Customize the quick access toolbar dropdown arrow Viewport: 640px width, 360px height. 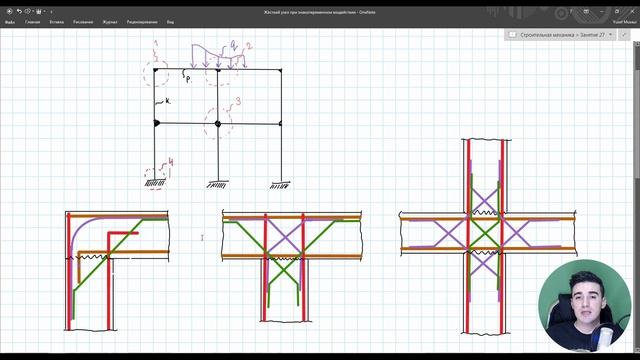click(51, 12)
